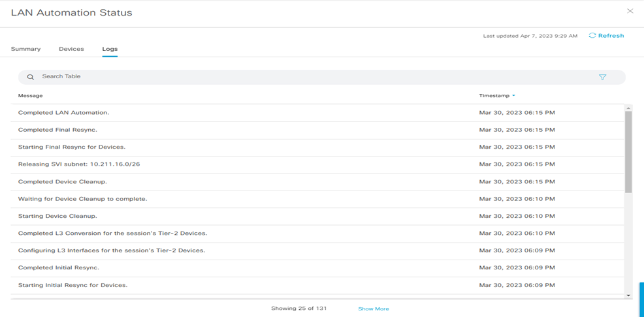Image resolution: width=644 pixels, height=317 pixels.
Task: Click the scrollbar up arrow
Action: pyautogui.click(x=628, y=108)
